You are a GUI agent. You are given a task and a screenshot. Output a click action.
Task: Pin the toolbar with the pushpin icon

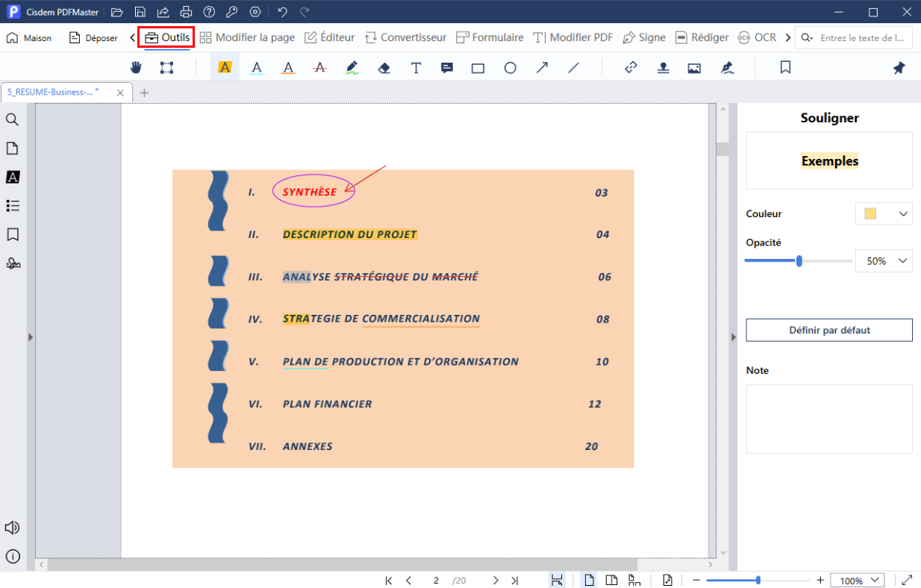tap(899, 67)
